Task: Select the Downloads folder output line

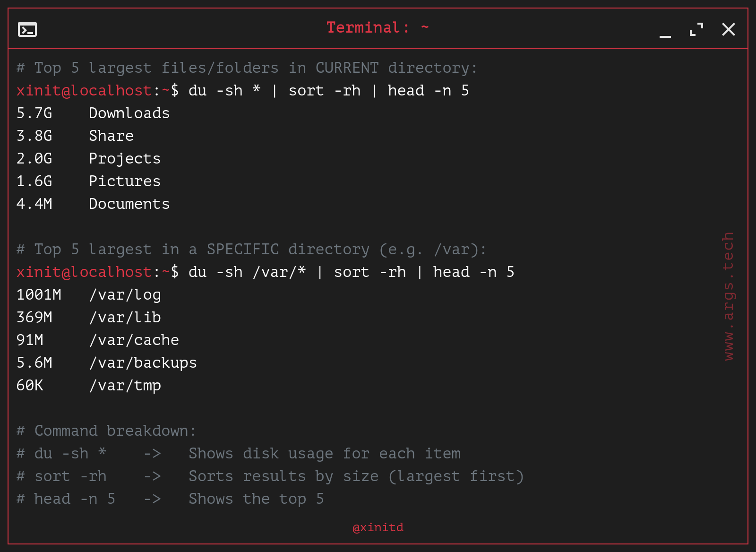Action: click(93, 113)
